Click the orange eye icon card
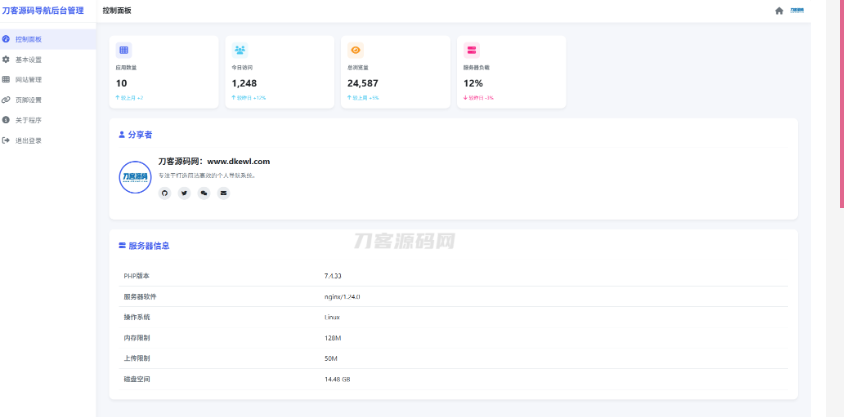This screenshot has height=417, width=844. [355, 49]
